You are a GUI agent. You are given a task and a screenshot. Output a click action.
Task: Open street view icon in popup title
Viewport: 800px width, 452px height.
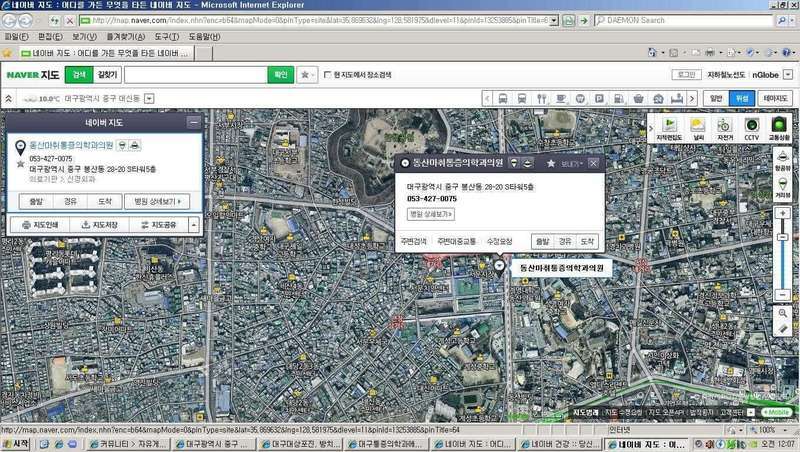(x=514, y=163)
